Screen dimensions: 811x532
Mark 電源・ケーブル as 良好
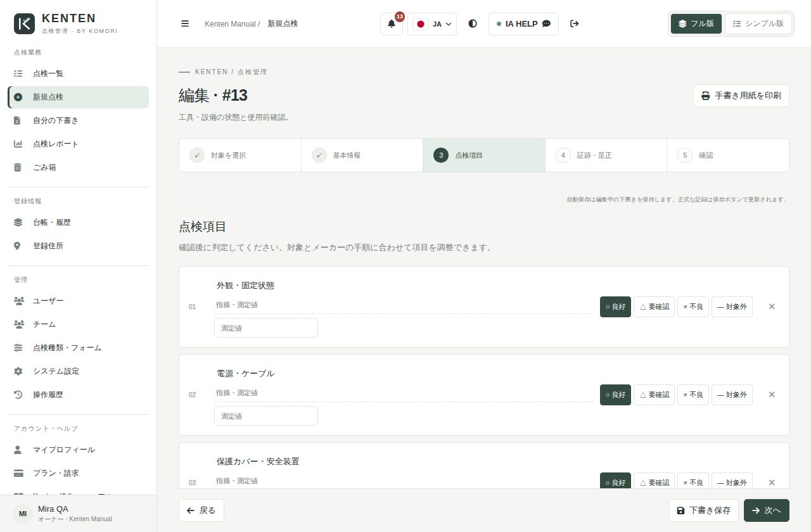[x=615, y=395]
